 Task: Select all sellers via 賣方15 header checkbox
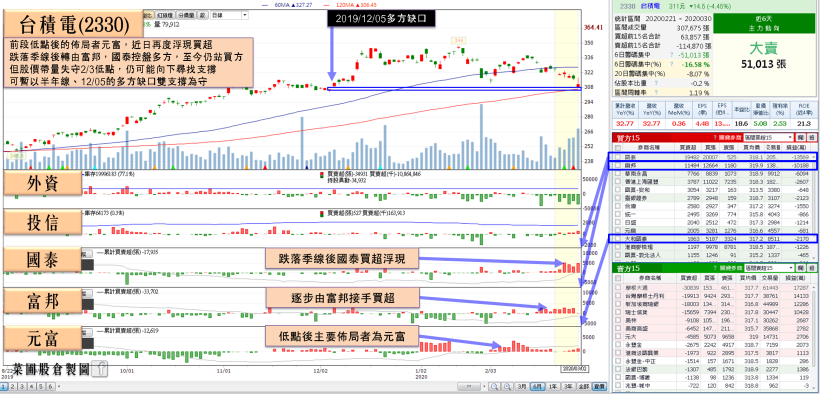[x=618, y=278]
